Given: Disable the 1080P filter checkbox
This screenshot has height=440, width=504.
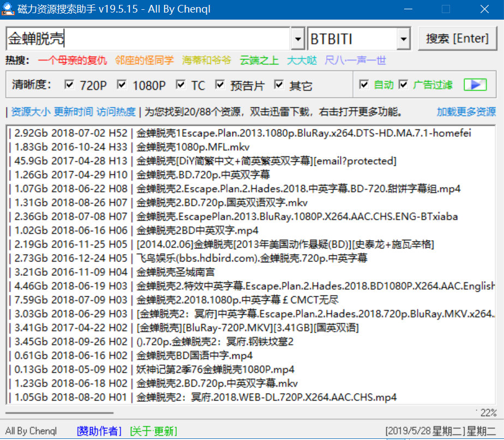Looking at the screenshot, I should 122,85.
